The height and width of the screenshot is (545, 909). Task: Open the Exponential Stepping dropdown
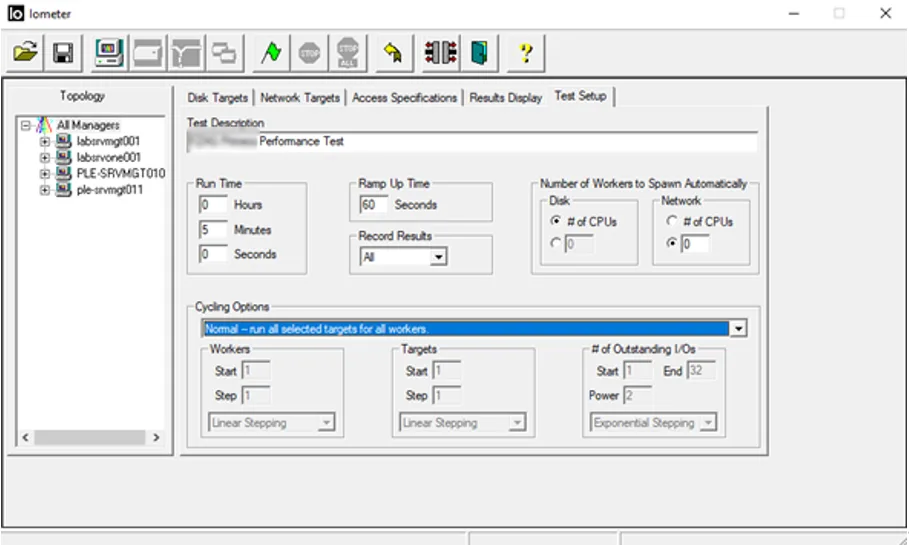pyautogui.click(x=708, y=423)
